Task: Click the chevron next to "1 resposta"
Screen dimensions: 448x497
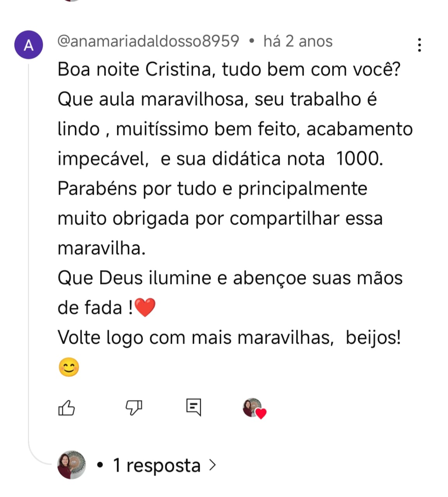Action: tap(212, 465)
